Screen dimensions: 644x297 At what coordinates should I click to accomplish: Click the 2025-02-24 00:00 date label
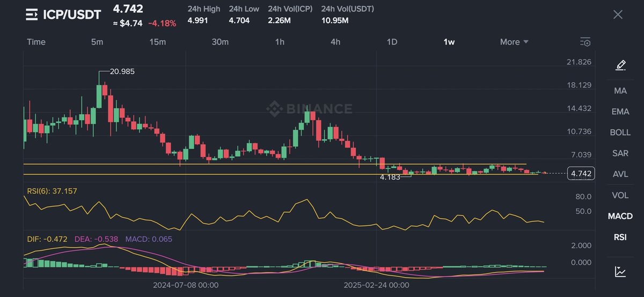(x=377, y=285)
